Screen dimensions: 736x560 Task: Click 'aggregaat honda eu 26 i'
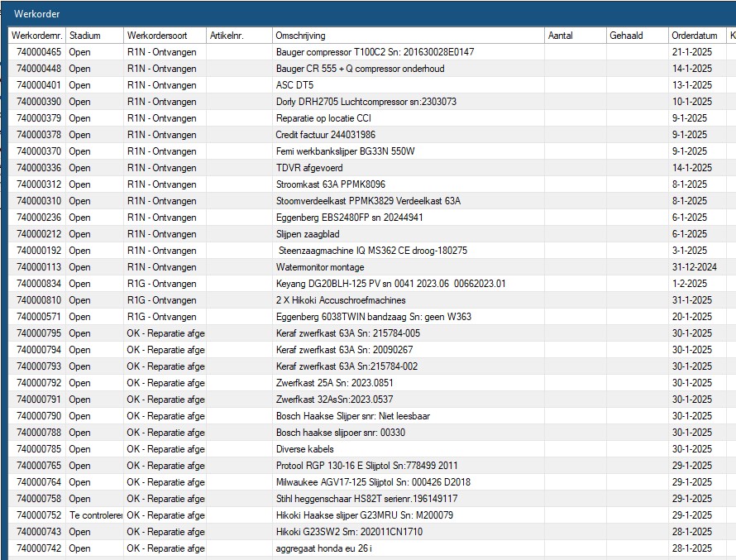(x=324, y=548)
